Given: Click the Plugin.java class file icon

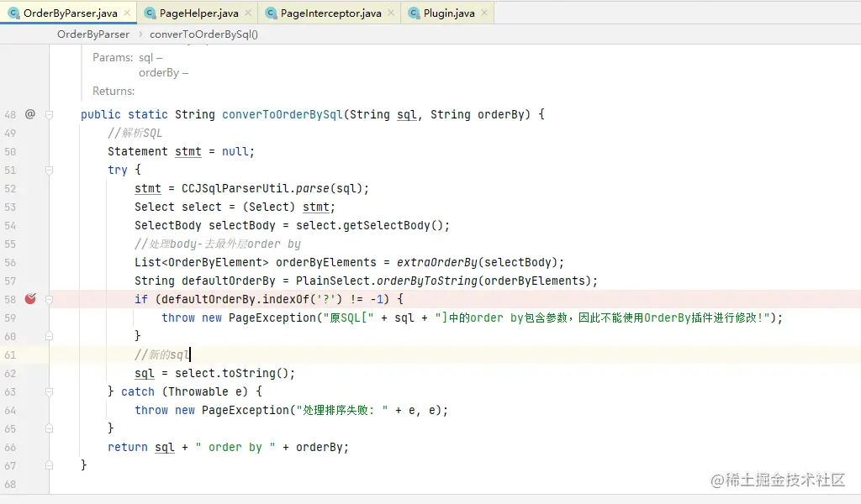Looking at the screenshot, I should pos(414,13).
